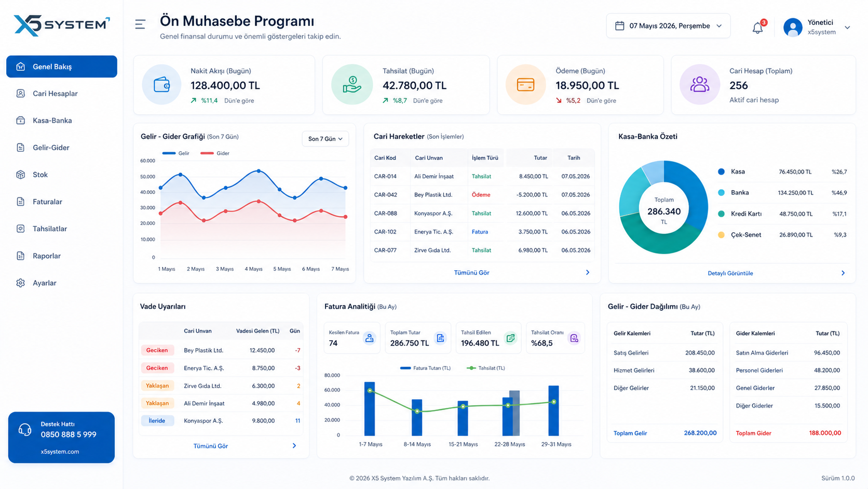868x489 pixels.
Task: Click Tümünü Gör under Vade Uyarıları
Action: 211,446
